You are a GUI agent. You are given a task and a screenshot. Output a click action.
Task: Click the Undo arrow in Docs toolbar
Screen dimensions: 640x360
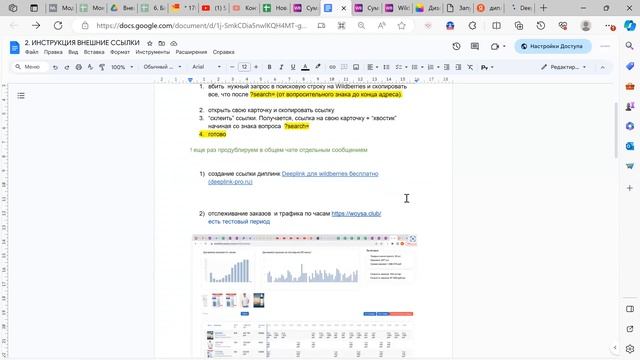point(55,67)
